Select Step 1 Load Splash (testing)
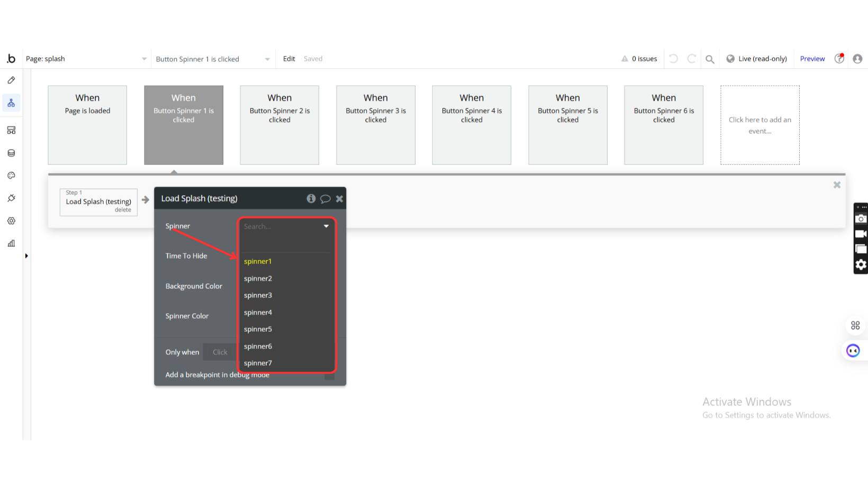 click(98, 202)
